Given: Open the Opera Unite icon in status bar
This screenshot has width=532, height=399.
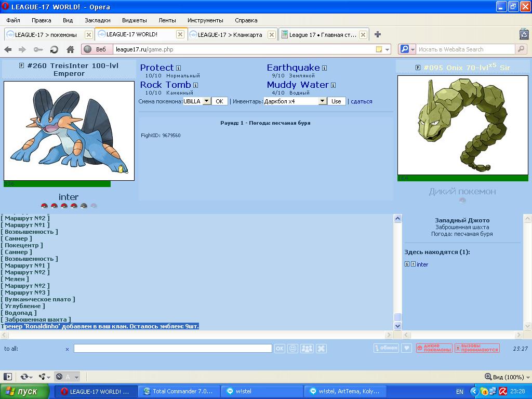Looking at the screenshot, I should pos(43,377).
